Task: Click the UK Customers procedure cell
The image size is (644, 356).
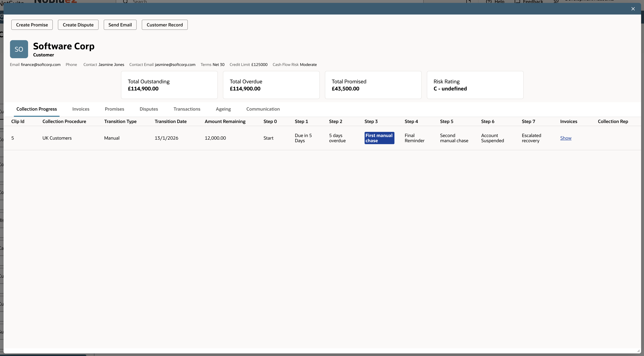Action: click(57, 138)
